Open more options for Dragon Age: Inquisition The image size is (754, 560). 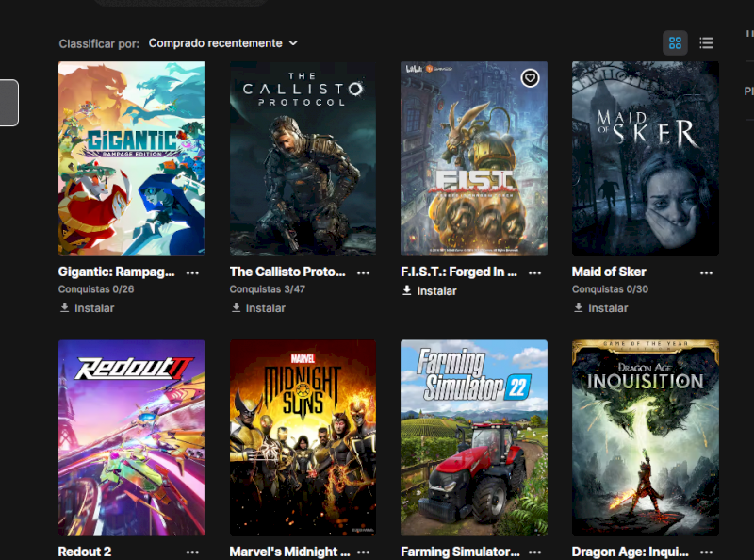click(706, 552)
